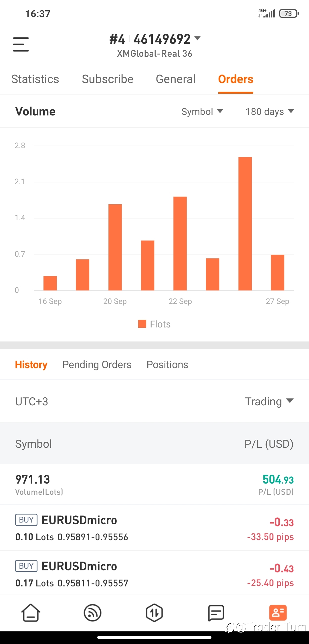
Task: Open the 180 days range dropdown
Action: click(270, 111)
